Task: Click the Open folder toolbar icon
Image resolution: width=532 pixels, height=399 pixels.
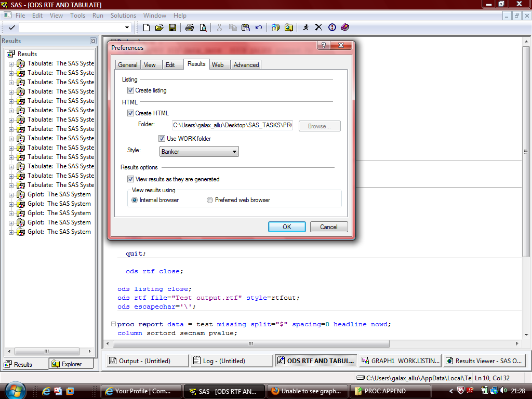Action: [x=159, y=28]
